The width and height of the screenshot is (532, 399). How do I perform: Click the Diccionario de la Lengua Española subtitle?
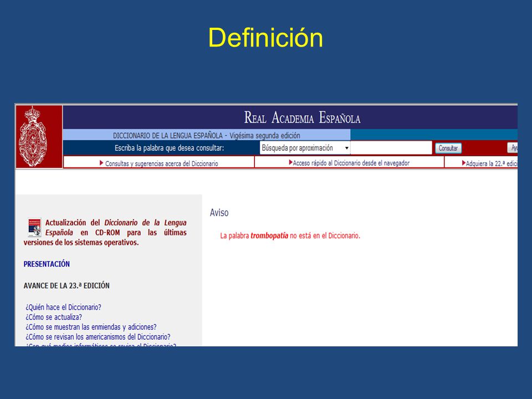[x=207, y=135]
